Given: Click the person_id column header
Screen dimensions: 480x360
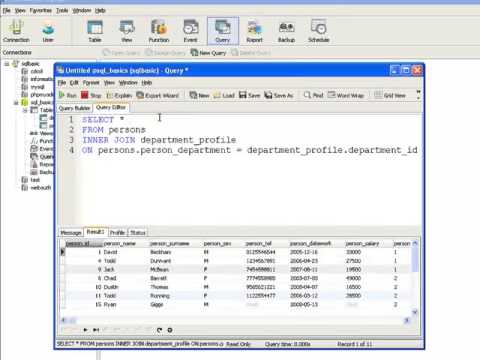Looking at the screenshot, I should coord(84,244).
